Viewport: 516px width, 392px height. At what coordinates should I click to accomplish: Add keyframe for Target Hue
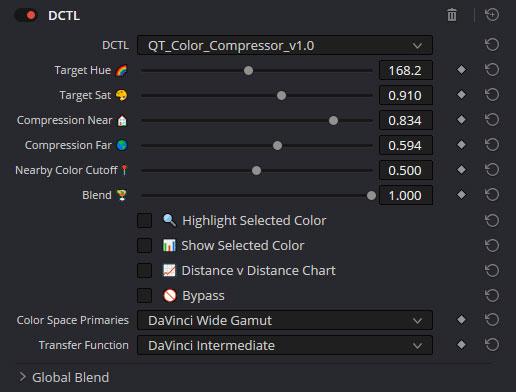[x=461, y=70]
